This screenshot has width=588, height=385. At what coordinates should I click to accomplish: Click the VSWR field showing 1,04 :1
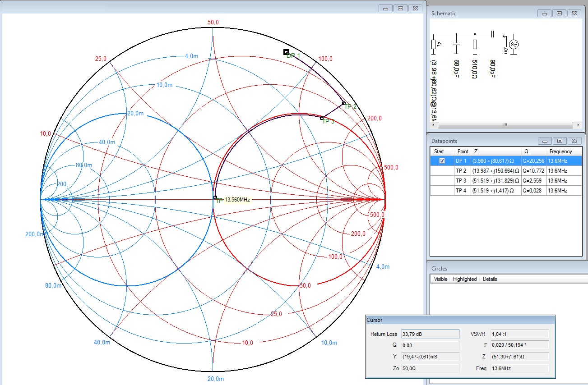click(519, 334)
